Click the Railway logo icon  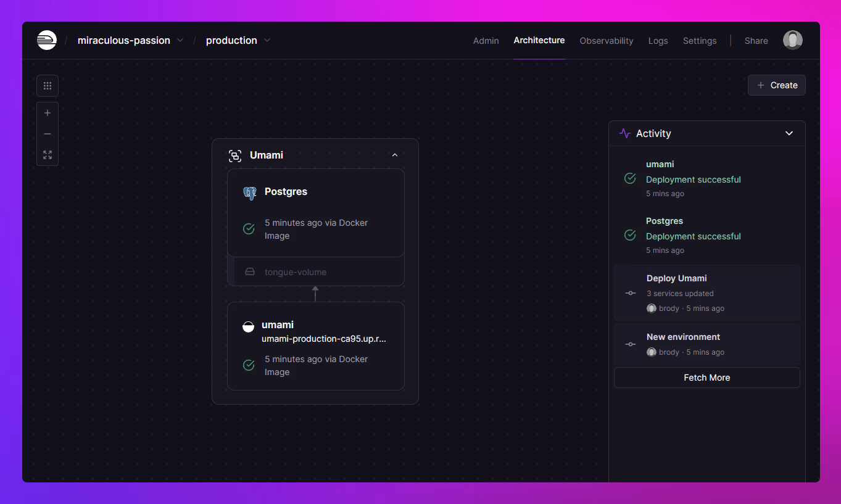[47, 40]
